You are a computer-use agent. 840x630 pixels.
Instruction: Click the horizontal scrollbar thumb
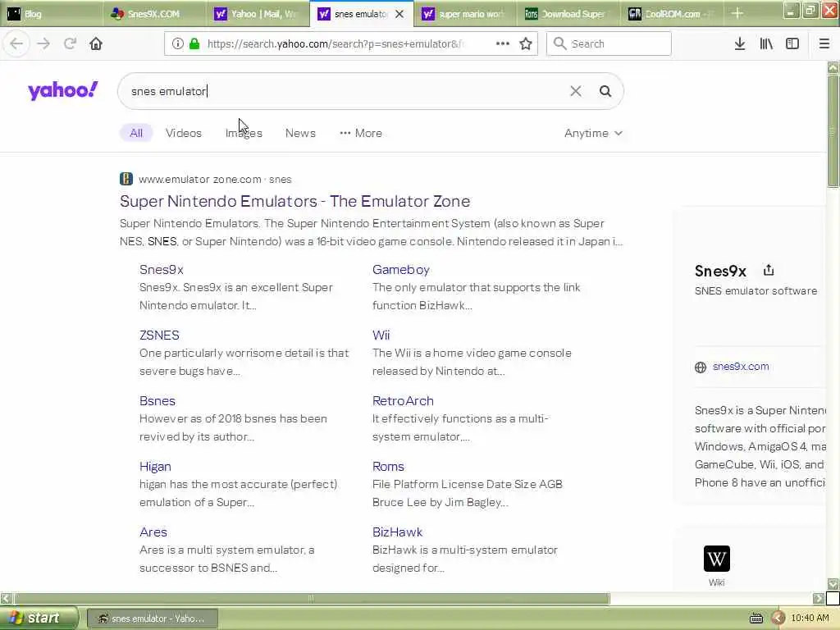click(311, 598)
